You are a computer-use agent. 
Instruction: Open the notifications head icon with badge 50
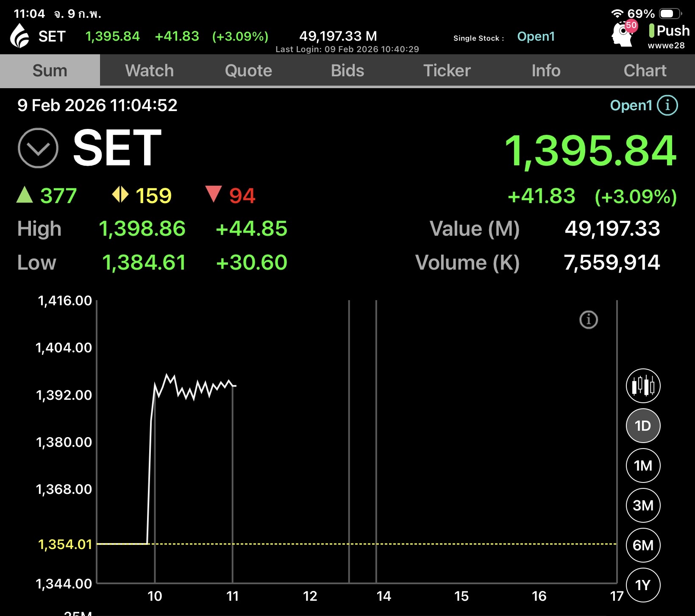(x=624, y=33)
